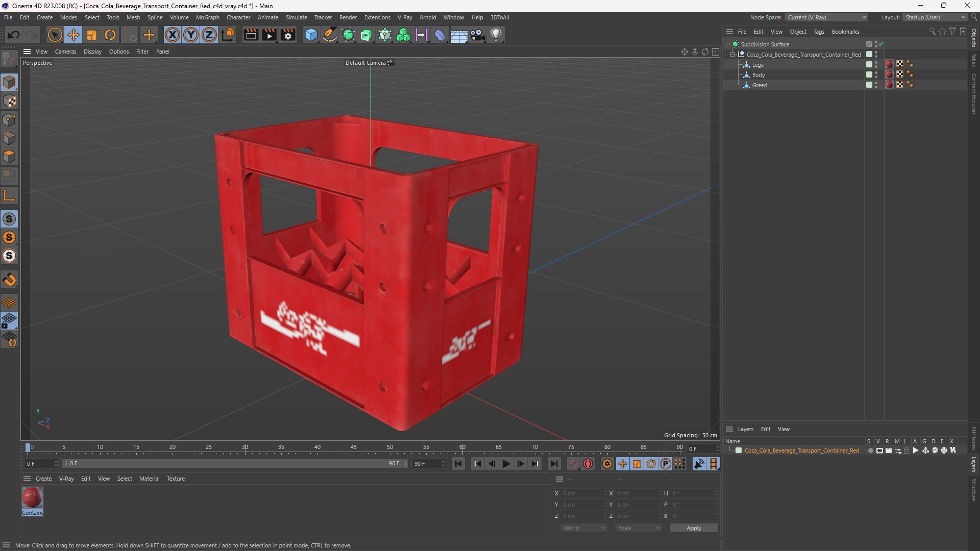
Task: Open Edit Render Settings
Action: [x=288, y=35]
